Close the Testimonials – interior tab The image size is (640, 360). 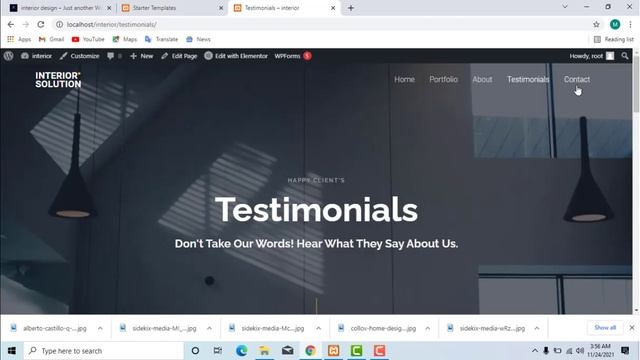(333, 8)
